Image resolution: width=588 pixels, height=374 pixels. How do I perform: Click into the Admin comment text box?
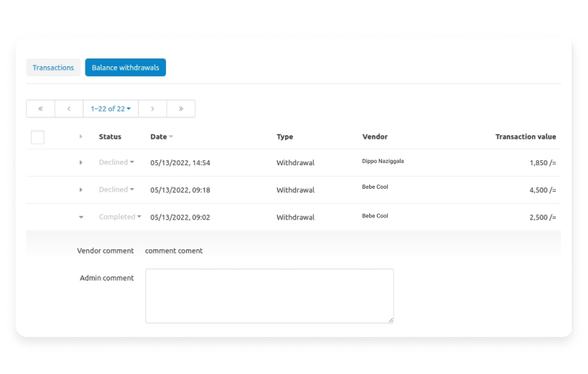tap(269, 296)
